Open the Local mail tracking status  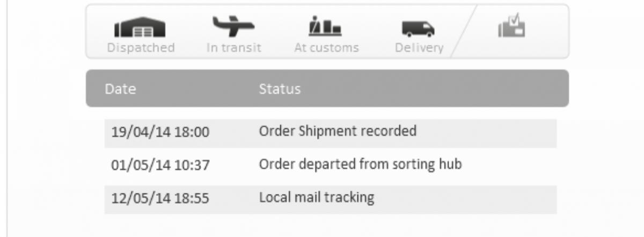pos(316,197)
